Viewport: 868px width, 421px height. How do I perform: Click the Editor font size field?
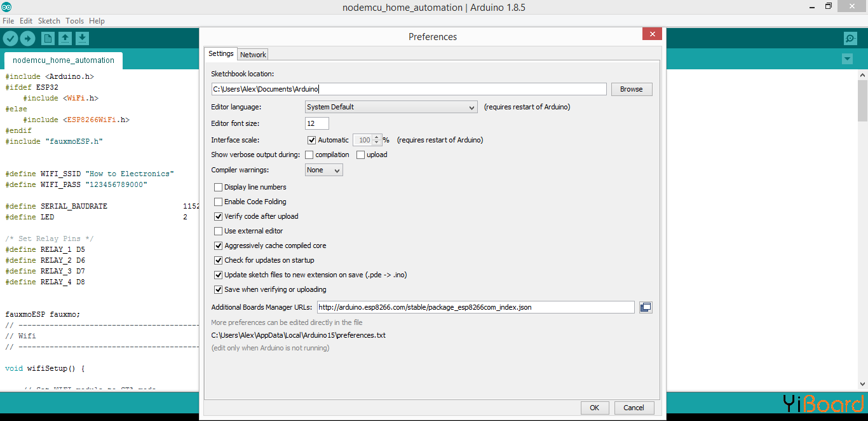[x=317, y=123]
